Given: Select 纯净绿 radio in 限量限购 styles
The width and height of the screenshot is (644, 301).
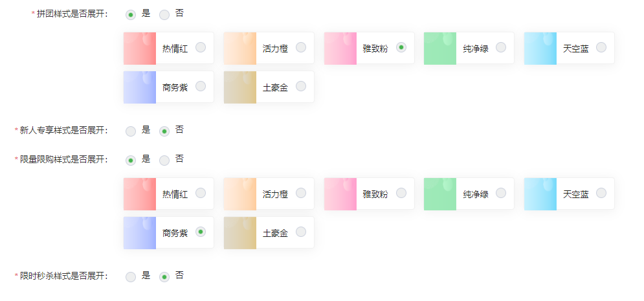Looking at the screenshot, I should [x=501, y=193].
